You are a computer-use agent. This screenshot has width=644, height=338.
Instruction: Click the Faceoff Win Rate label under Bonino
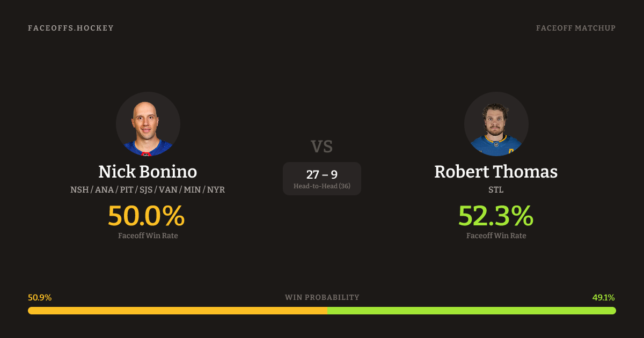(x=148, y=236)
